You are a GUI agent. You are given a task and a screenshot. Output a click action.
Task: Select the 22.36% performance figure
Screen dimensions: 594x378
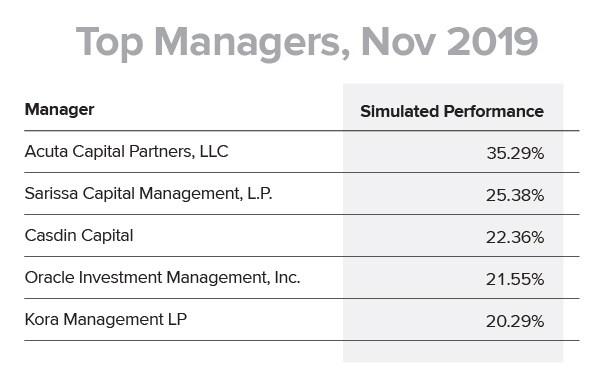point(515,237)
